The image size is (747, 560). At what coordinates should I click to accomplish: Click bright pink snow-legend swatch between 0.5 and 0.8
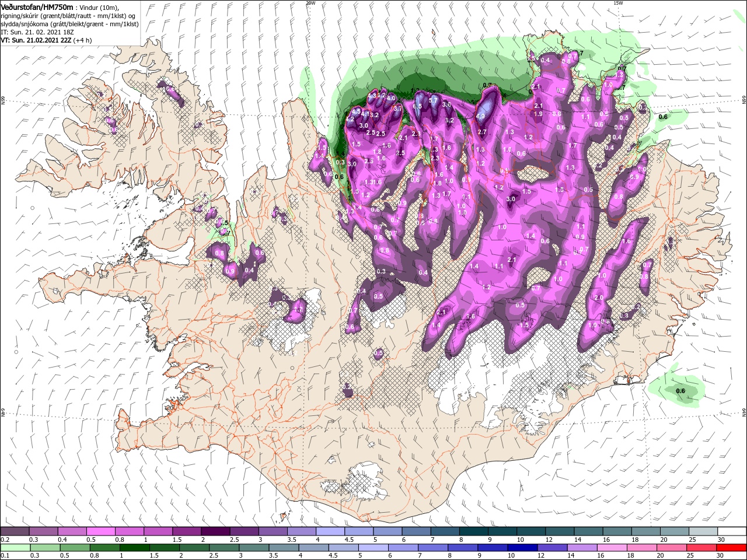(x=101, y=531)
